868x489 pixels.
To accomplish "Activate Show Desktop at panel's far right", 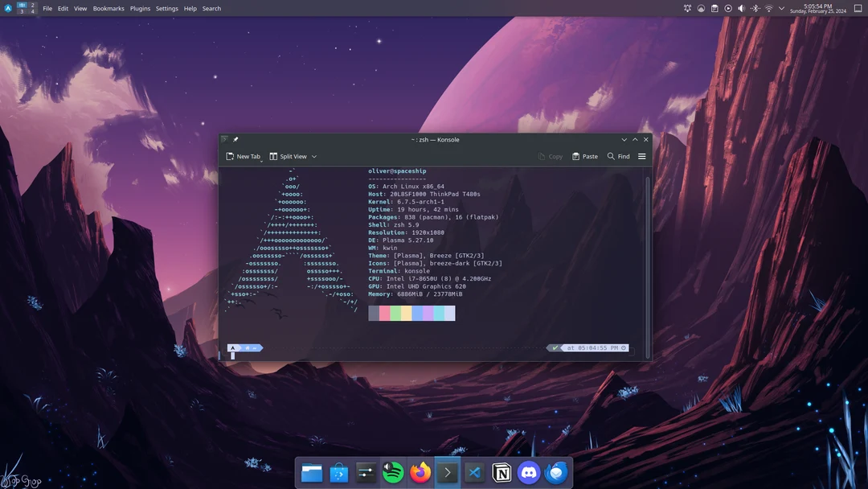I will coord(858,8).
